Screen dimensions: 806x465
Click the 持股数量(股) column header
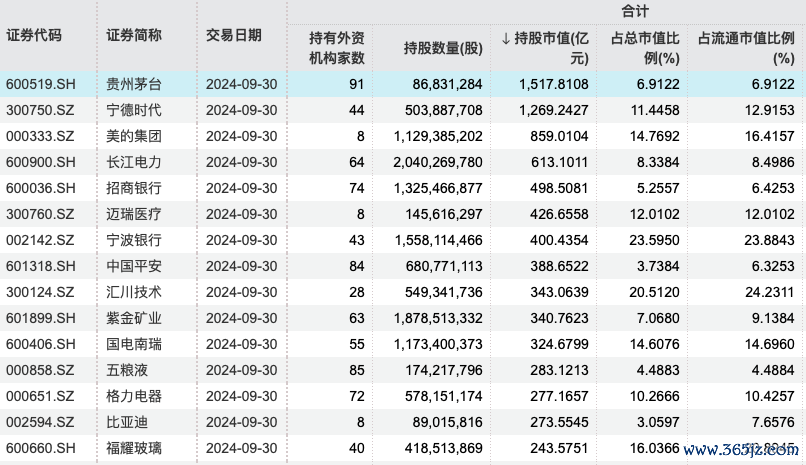point(443,48)
